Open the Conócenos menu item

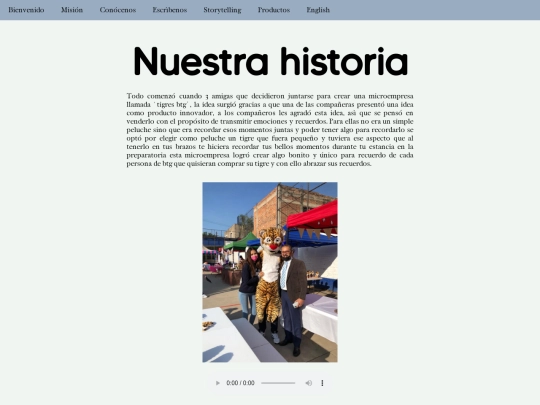pyautogui.click(x=118, y=10)
